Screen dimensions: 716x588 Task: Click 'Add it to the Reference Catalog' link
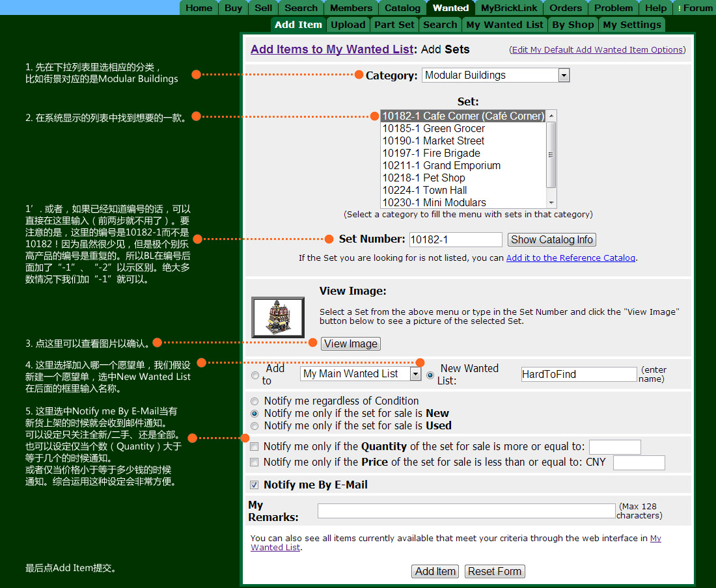click(570, 258)
